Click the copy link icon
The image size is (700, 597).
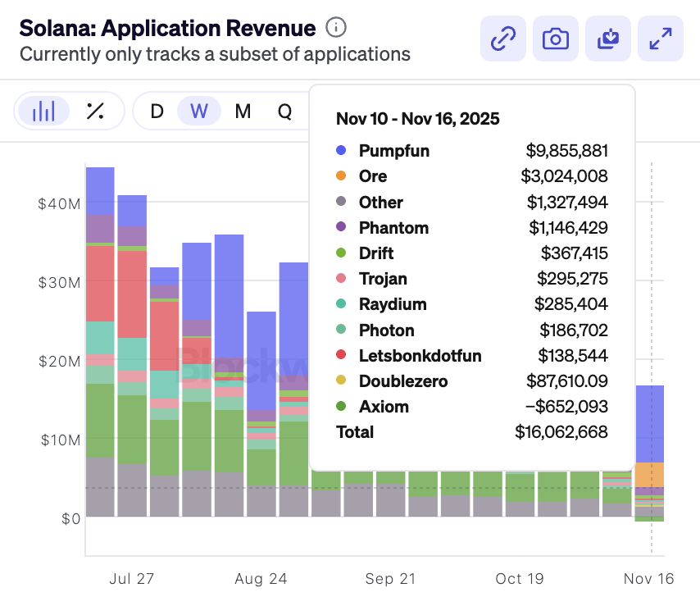[502, 39]
